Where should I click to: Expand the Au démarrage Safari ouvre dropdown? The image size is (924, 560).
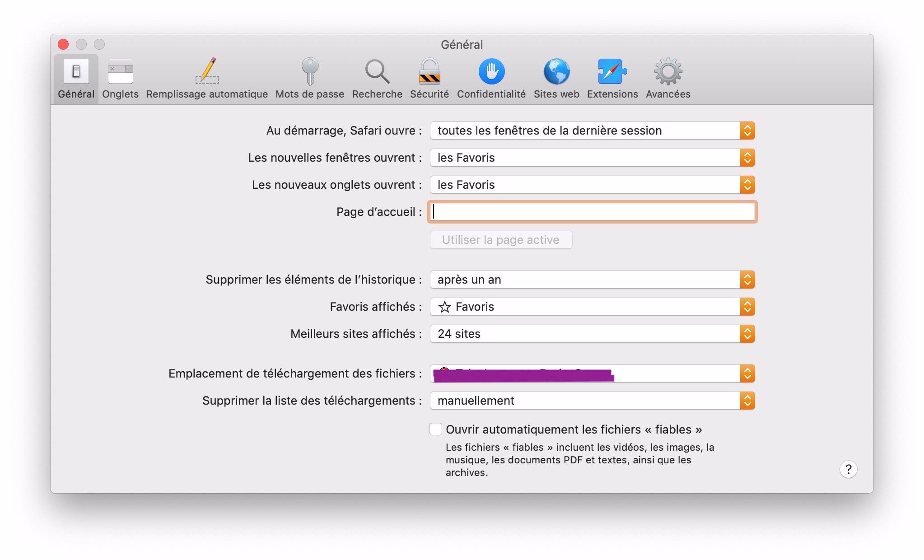(x=592, y=131)
